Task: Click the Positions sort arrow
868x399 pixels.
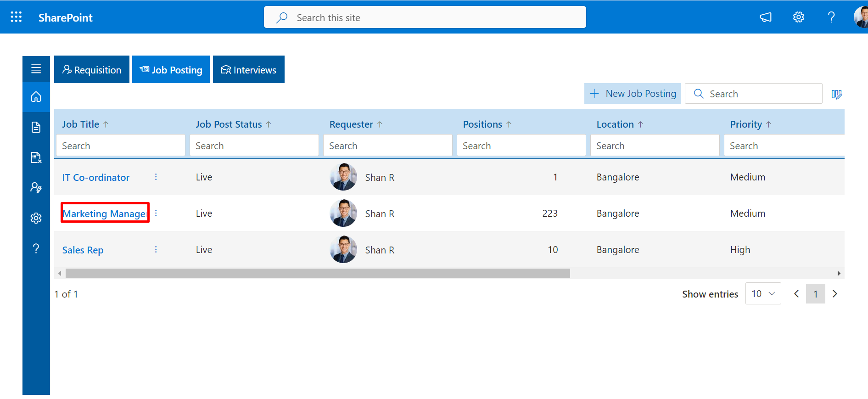Action: (509, 124)
